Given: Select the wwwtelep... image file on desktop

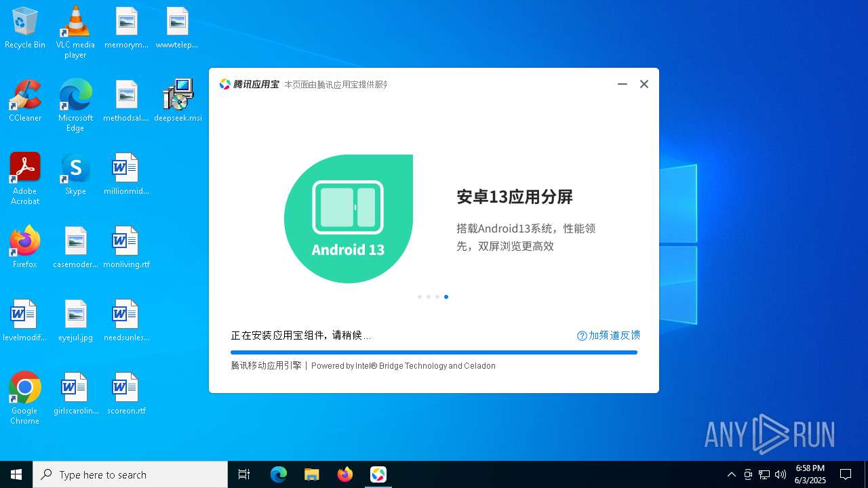Looking at the screenshot, I should coord(177,28).
